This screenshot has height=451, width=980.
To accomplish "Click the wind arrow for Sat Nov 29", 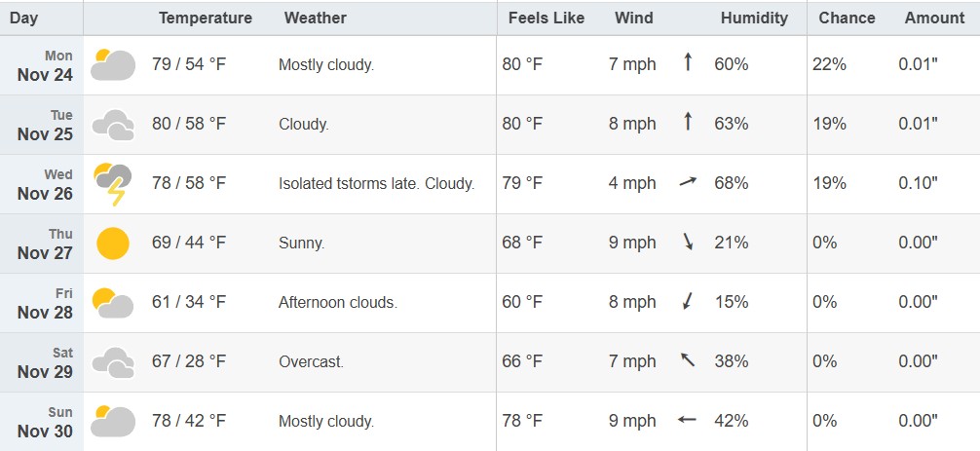I will [688, 361].
